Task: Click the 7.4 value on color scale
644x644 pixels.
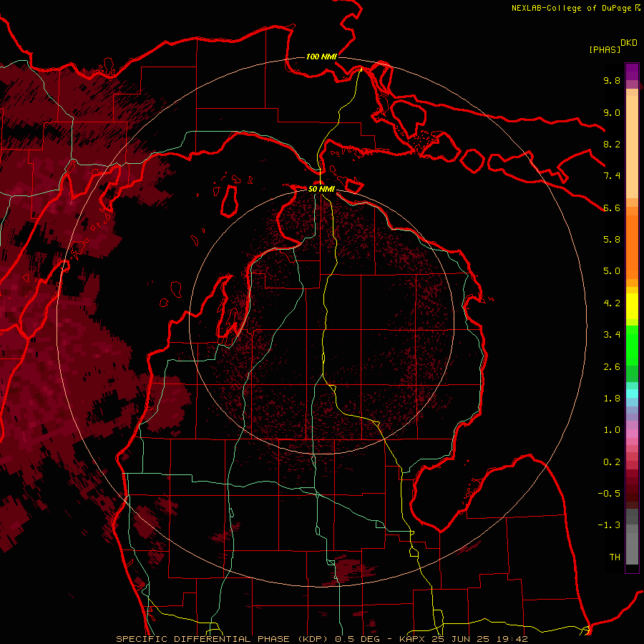Action: pyautogui.click(x=612, y=176)
